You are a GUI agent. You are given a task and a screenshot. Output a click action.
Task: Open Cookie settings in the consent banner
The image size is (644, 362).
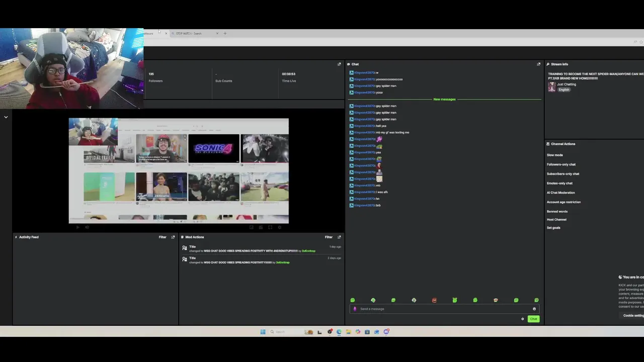pos(633,316)
